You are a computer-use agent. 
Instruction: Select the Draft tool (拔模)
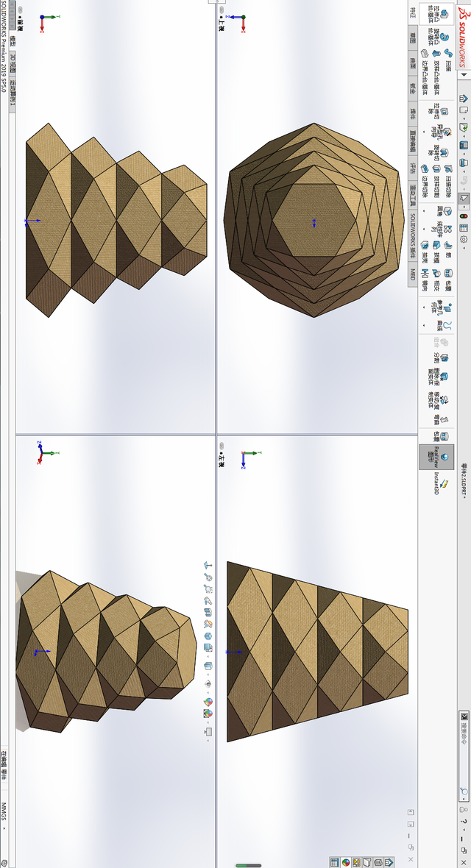pos(436,250)
